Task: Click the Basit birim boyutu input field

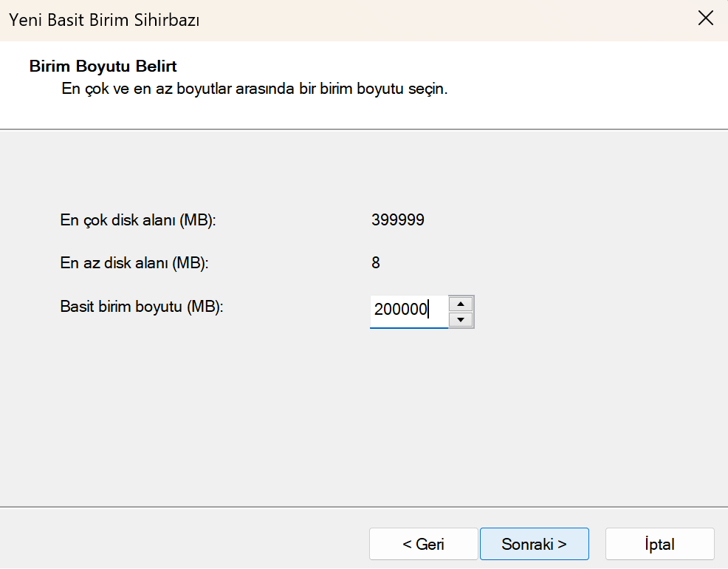Action: pyautogui.click(x=408, y=310)
